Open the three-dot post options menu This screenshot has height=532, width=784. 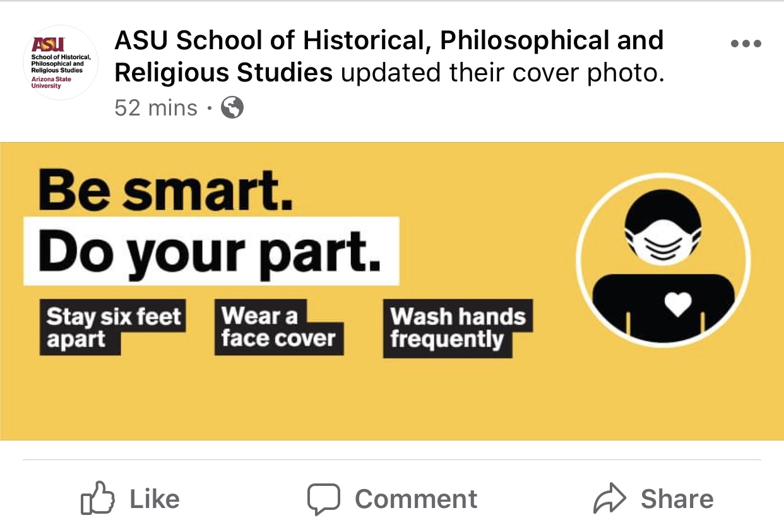pyautogui.click(x=745, y=44)
